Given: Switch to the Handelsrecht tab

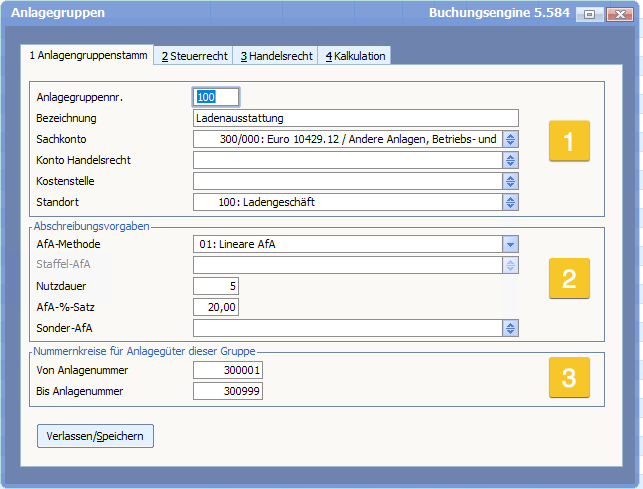Looking at the screenshot, I should click(x=276, y=56).
